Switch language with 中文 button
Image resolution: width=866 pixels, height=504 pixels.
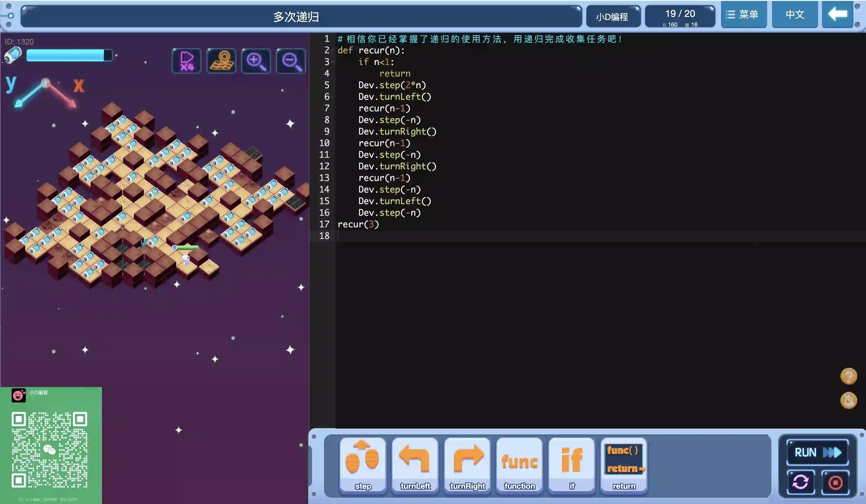click(794, 14)
